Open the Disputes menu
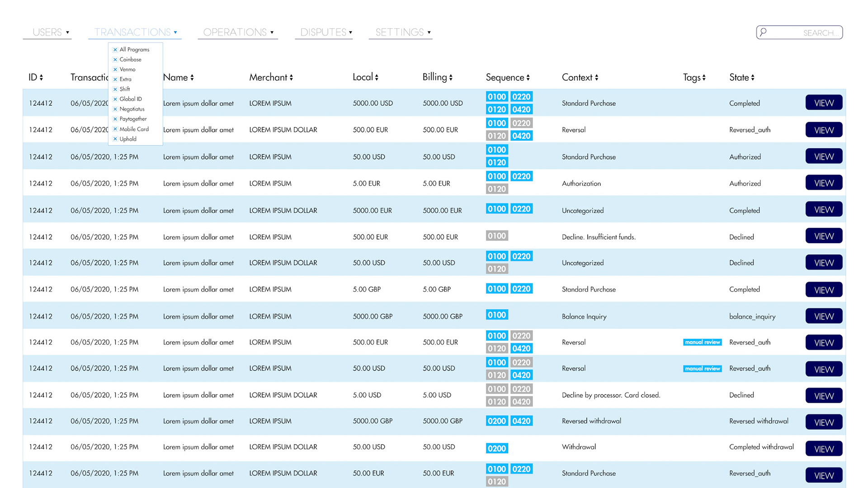 (325, 32)
